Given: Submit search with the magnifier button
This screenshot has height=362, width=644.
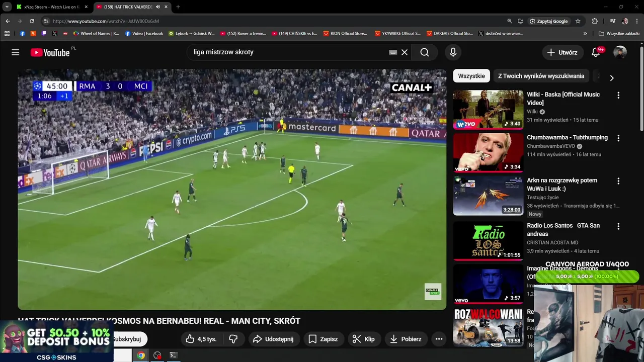Looking at the screenshot, I should pos(425,52).
